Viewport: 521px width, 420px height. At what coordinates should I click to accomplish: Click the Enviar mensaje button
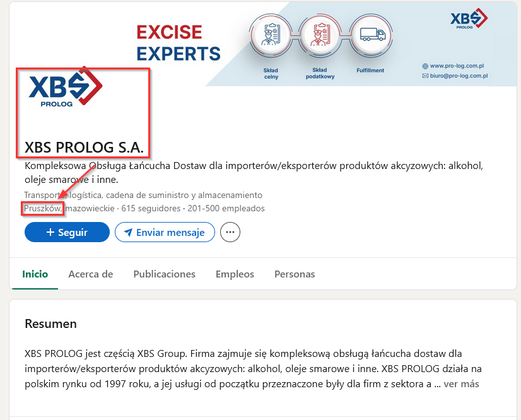coord(165,232)
